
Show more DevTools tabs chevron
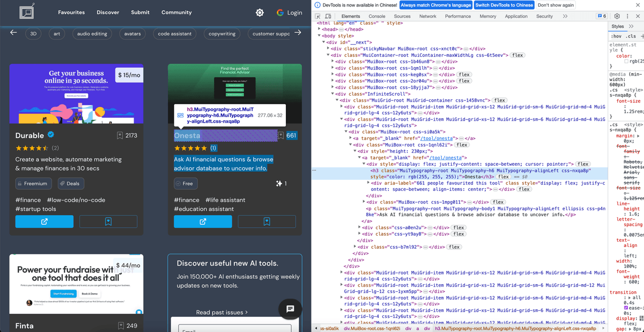pyautogui.click(x=565, y=16)
